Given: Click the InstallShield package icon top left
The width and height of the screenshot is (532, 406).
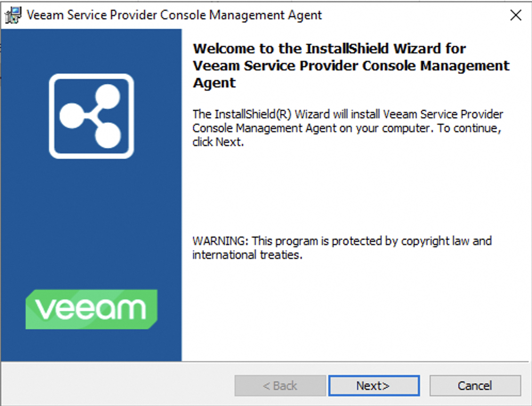Looking at the screenshot, I should pos(14,14).
